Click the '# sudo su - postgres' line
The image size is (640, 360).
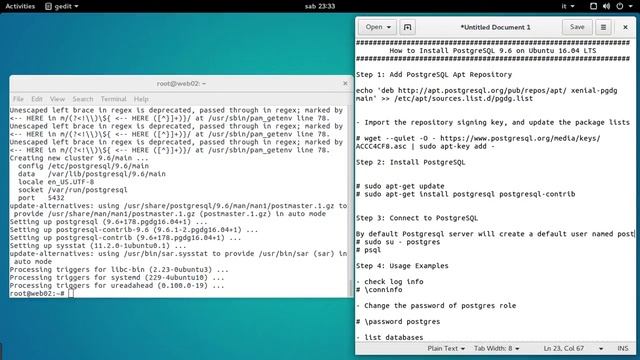[398, 242]
